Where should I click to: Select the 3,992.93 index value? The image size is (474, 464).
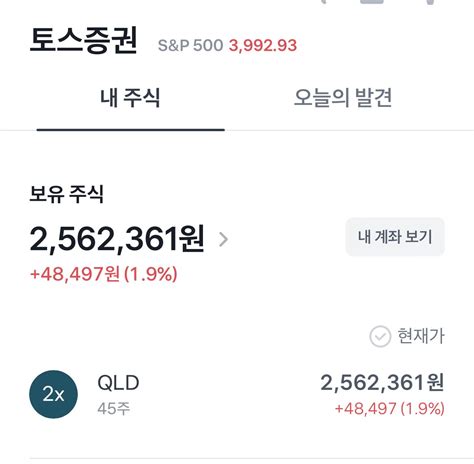click(x=263, y=46)
